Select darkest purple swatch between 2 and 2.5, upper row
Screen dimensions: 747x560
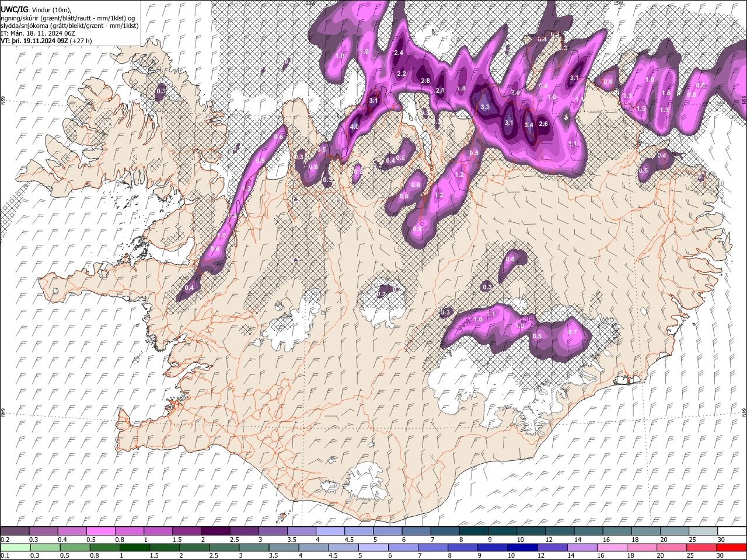pos(215,531)
